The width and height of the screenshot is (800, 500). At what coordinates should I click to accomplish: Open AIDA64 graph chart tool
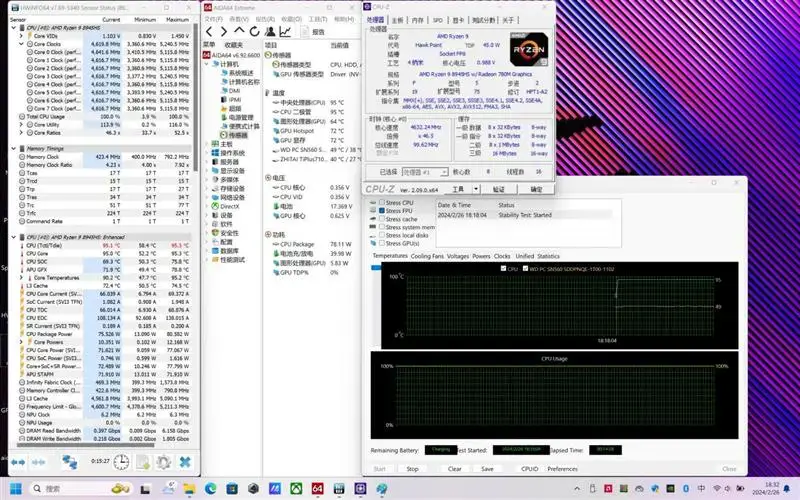click(285, 32)
